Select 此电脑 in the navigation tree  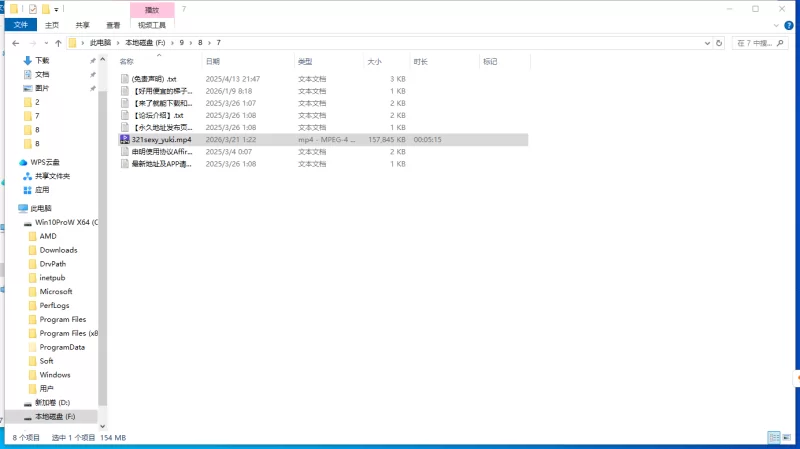[x=41, y=208]
